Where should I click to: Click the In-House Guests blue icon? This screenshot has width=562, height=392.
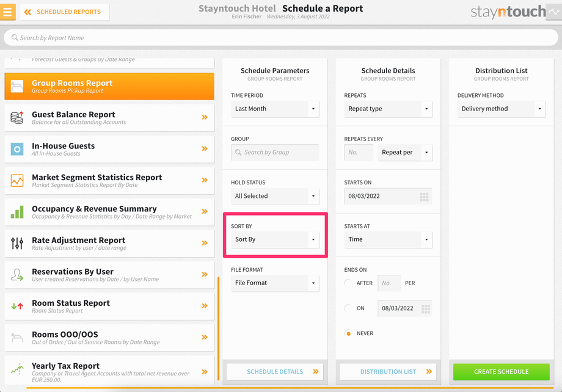pos(17,149)
